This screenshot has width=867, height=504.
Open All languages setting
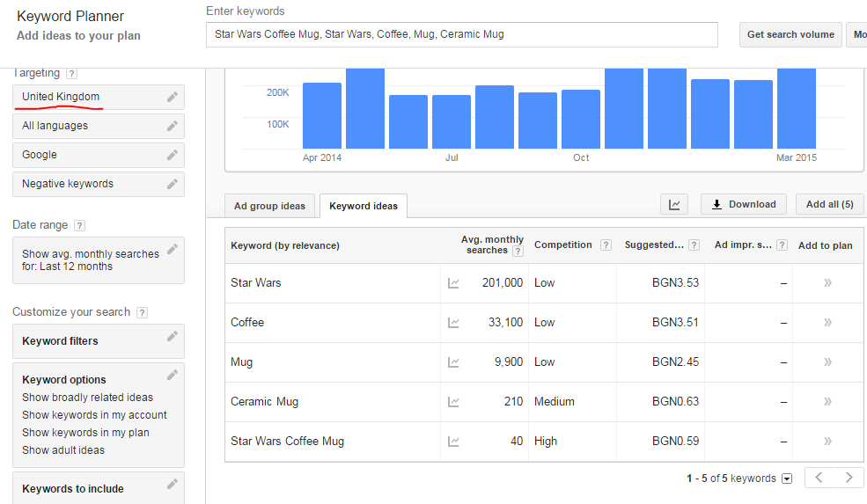(99, 126)
